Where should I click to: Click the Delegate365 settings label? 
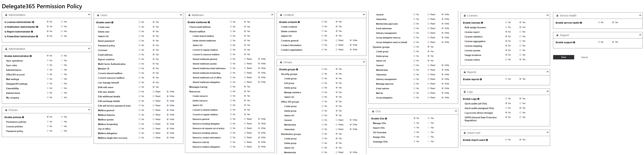pyautogui.click(x=17, y=84)
